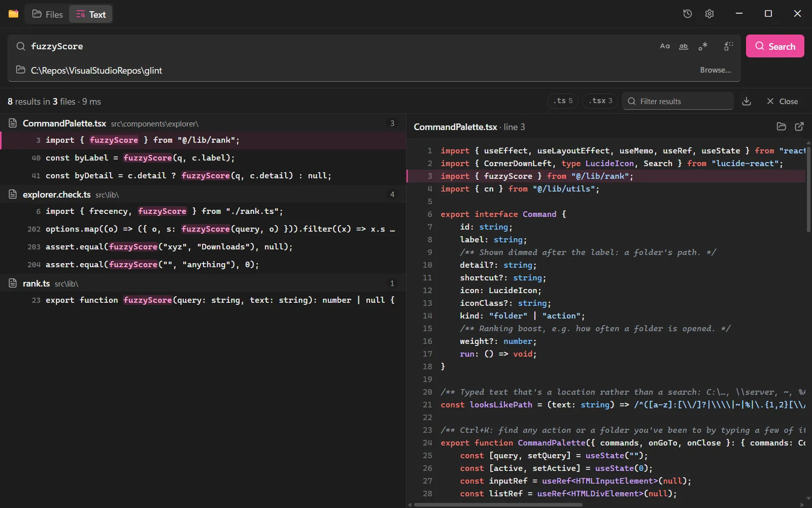The width and height of the screenshot is (812, 508).
Task: Click the glint repository path field
Action: click(x=360, y=70)
